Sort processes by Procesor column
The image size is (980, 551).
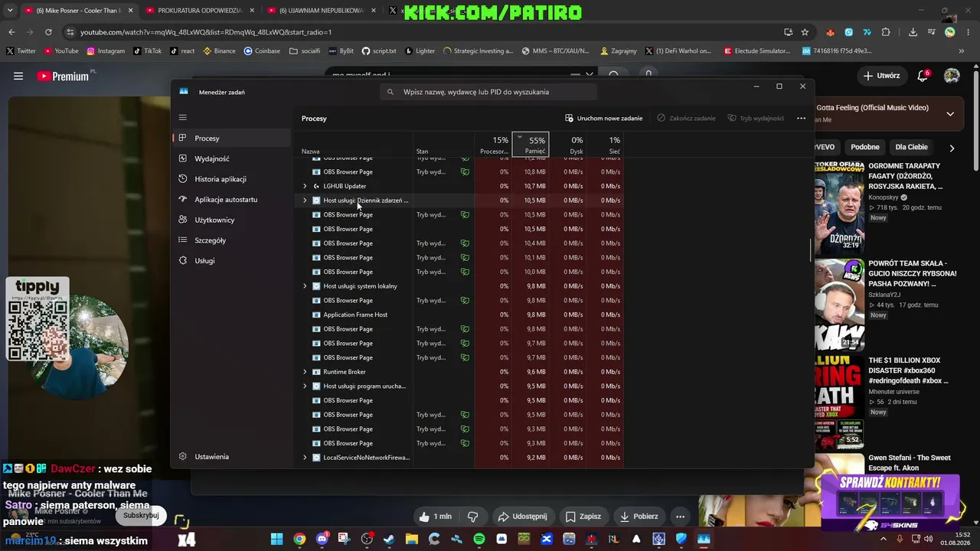[x=494, y=144]
